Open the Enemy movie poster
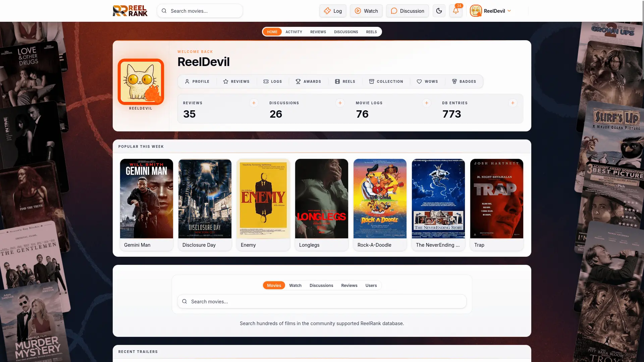The width and height of the screenshot is (644, 362). point(263,198)
